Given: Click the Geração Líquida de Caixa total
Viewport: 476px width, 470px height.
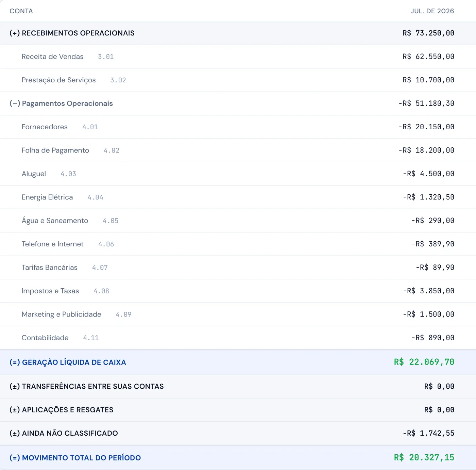Looking at the screenshot, I should click(x=424, y=362).
